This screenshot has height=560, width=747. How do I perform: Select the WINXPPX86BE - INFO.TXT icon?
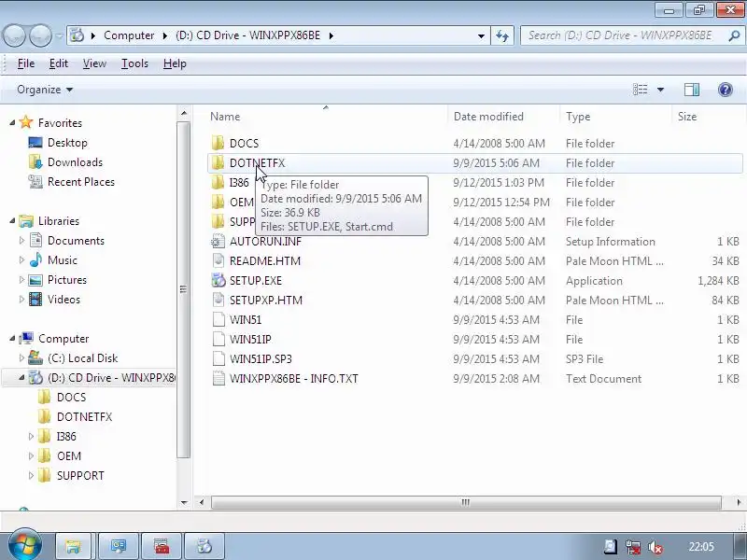218,378
